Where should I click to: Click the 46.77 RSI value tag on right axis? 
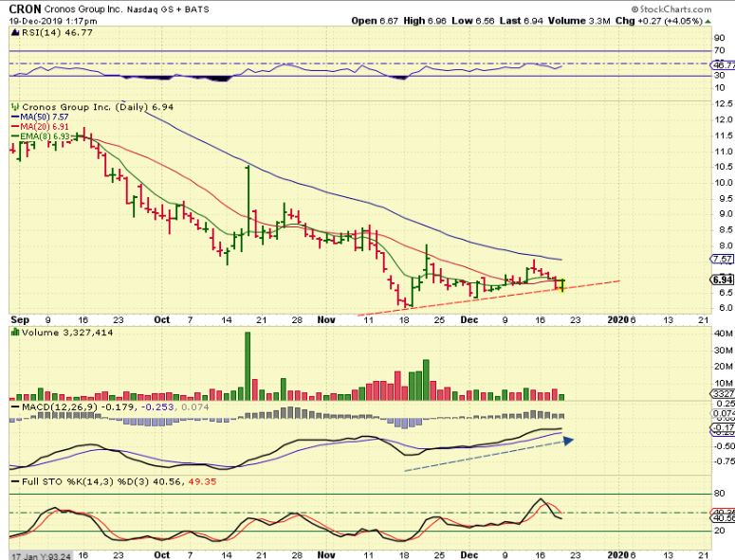[724, 65]
